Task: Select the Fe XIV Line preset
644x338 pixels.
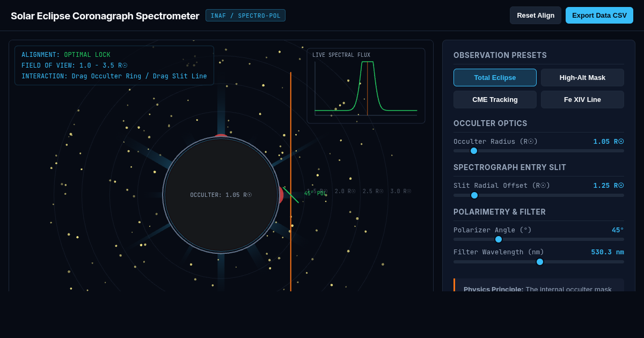Action: [x=582, y=99]
